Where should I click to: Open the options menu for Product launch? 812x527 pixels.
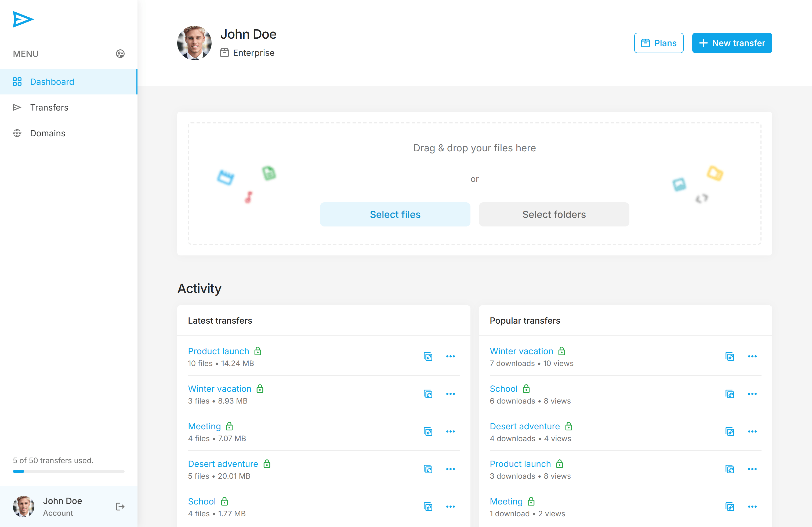pos(450,357)
